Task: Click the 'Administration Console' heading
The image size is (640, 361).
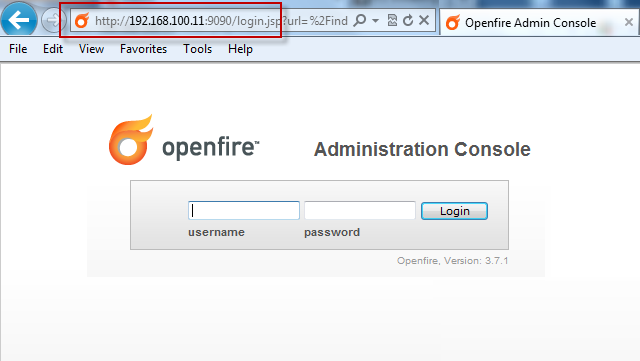Action: tap(422, 149)
